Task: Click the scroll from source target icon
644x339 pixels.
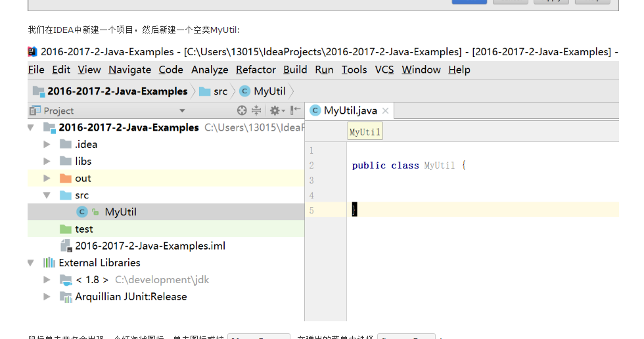Action: [242, 110]
